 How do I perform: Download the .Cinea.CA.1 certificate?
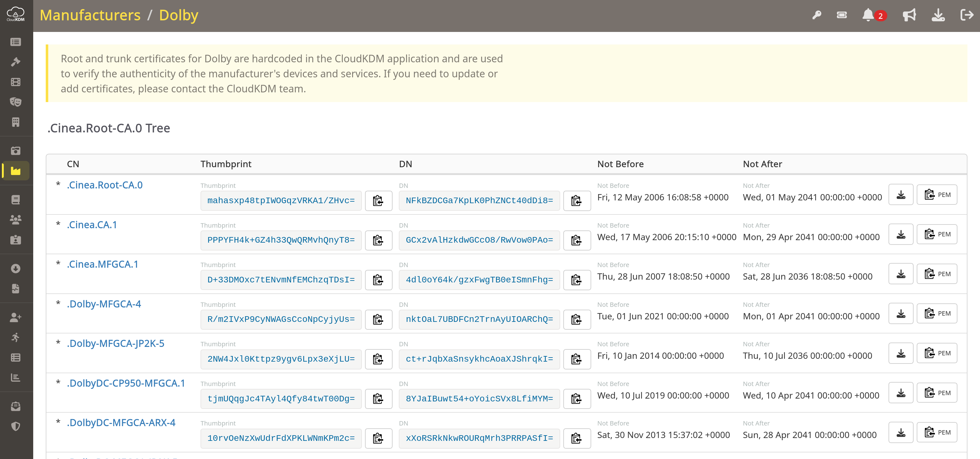[901, 234]
